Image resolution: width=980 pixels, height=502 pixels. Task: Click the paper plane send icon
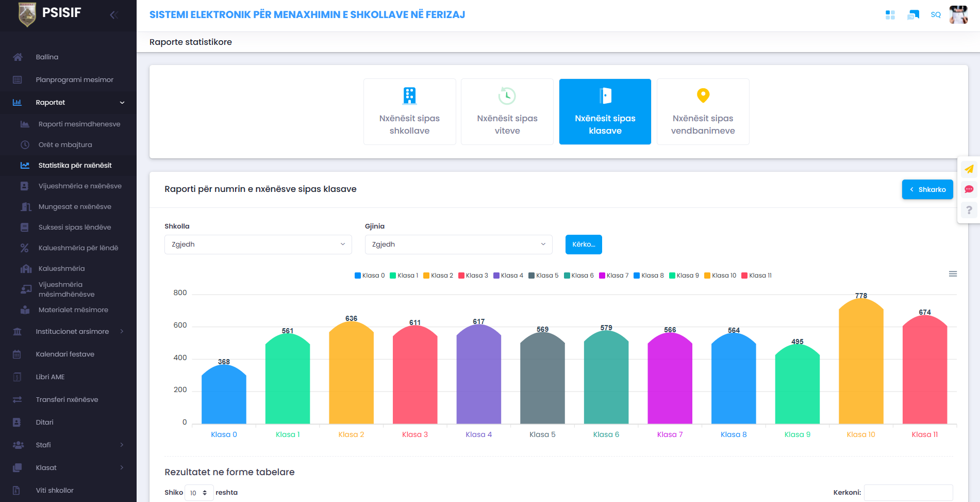[969, 169]
